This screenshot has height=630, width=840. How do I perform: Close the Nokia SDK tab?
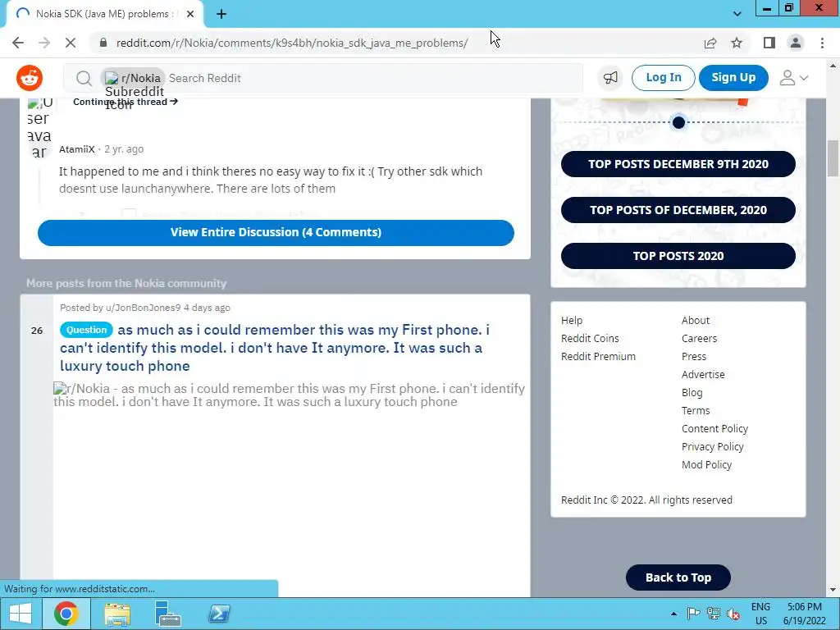[x=190, y=14]
